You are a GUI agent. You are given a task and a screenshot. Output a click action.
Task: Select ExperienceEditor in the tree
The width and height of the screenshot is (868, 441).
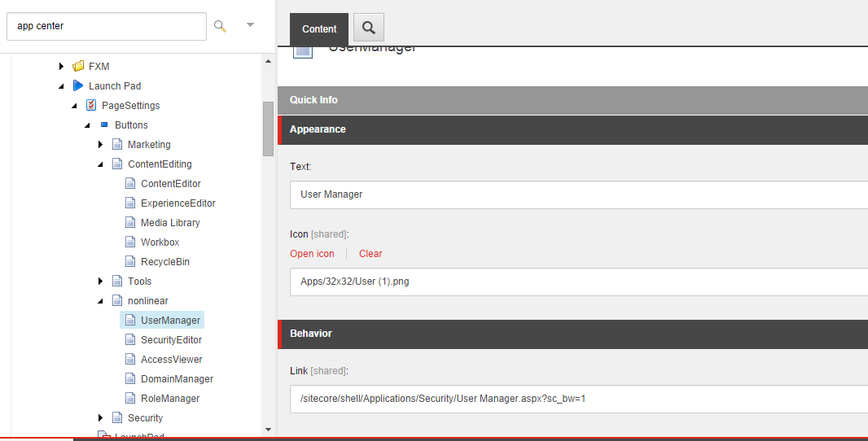(x=178, y=203)
